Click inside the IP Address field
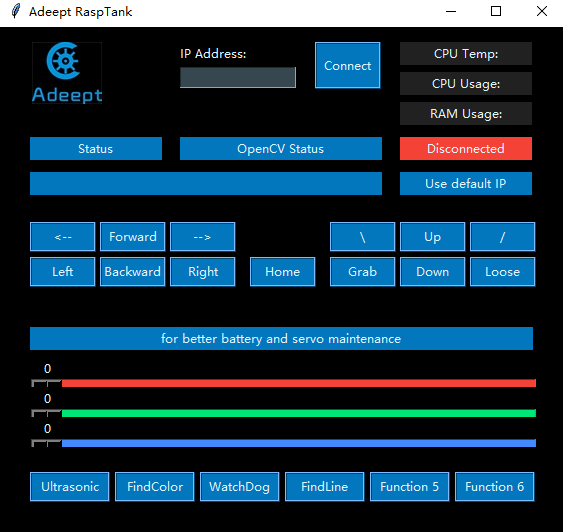The image size is (563, 532). (x=238, y=77)
